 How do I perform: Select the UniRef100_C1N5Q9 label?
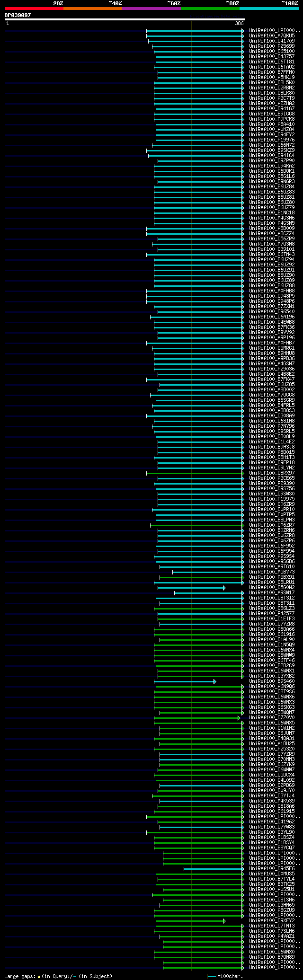(x=272, y=645)
